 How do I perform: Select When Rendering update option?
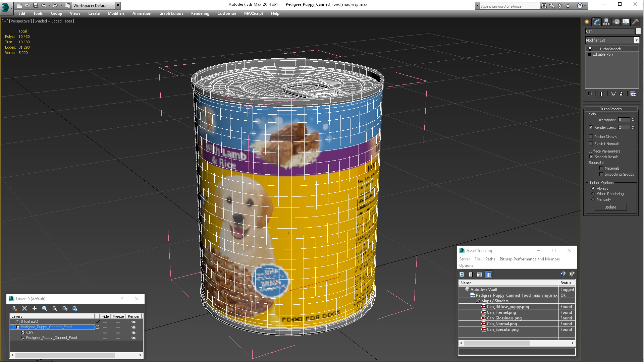(x=593, y=194)
